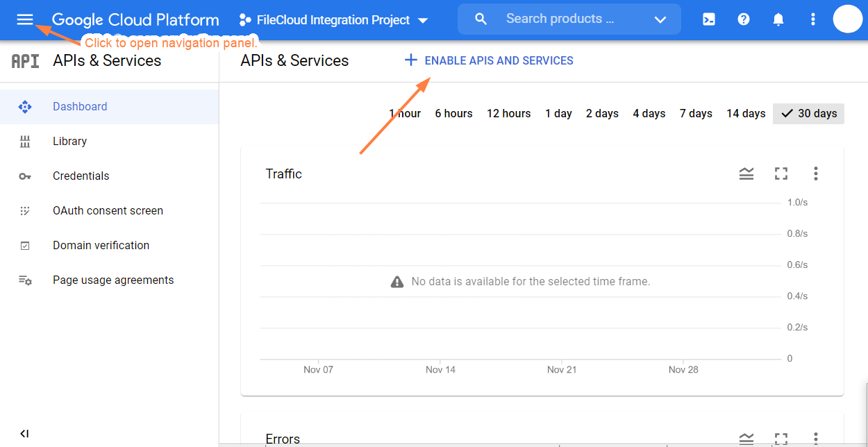Go to the API Library page
The height and width of the screenshot is (447, 868).
click(x=69, y=141)
